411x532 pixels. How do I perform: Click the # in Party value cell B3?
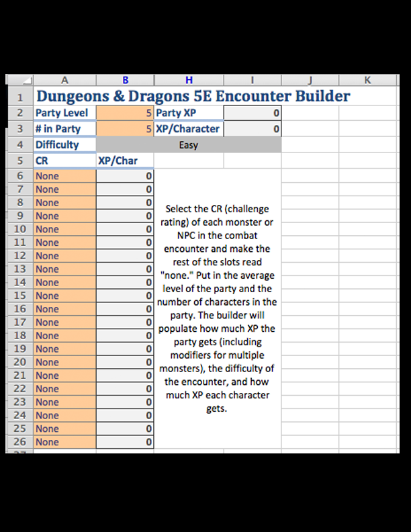(x=125, y=129)
